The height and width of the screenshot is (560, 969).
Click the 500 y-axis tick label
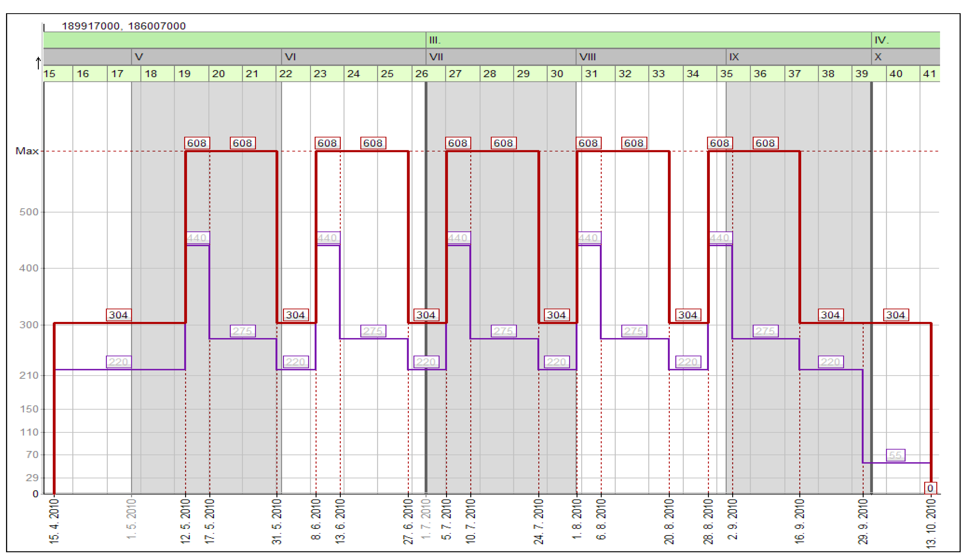pos(29,212)
